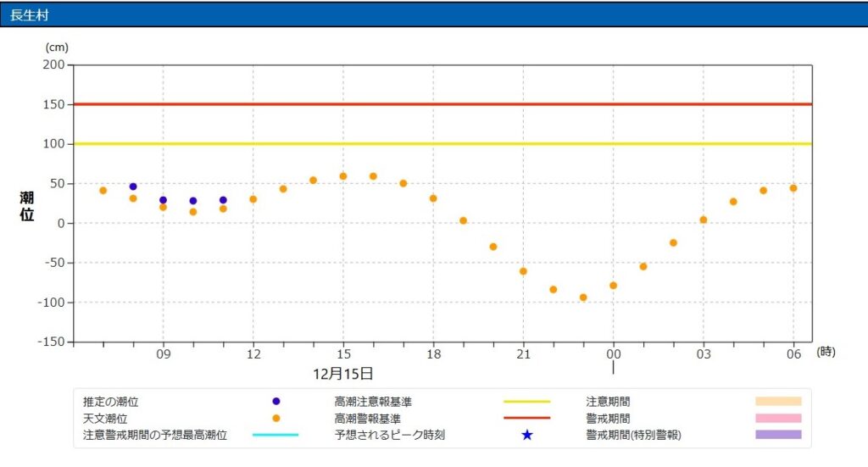Screen dimensions: 868x467
Task: Click the 警戒期間(特別警報) legend label
Action: pyautogui.click(x=634, y=436)
